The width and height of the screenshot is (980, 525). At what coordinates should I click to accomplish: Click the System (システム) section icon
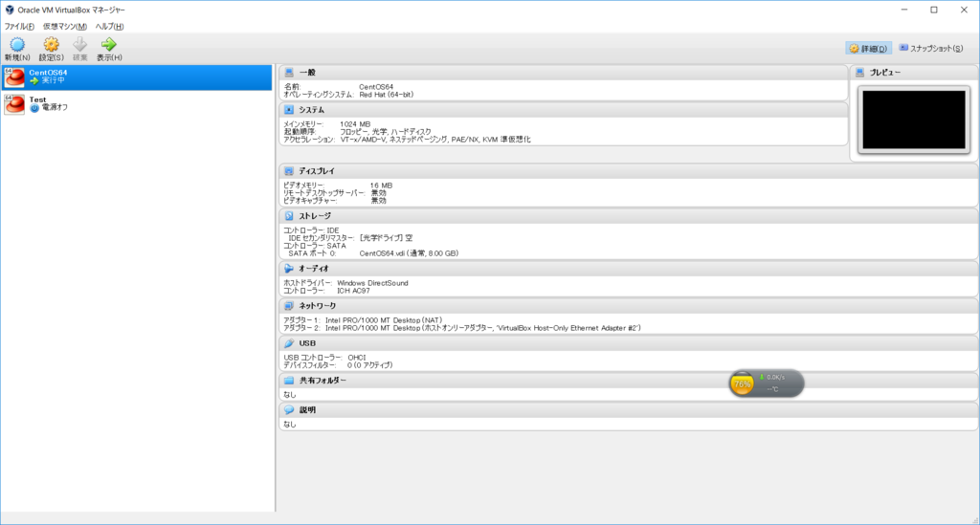289,110
